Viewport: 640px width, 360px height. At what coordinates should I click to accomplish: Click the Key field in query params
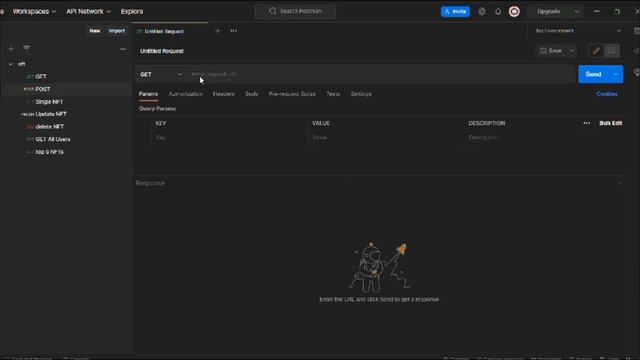click(229, 138)
